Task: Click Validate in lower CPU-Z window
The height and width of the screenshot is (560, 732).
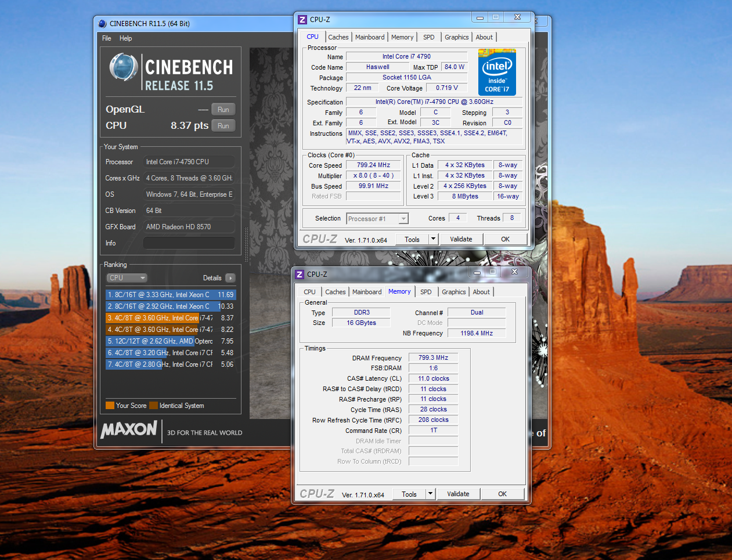Action: pos(458,494)
